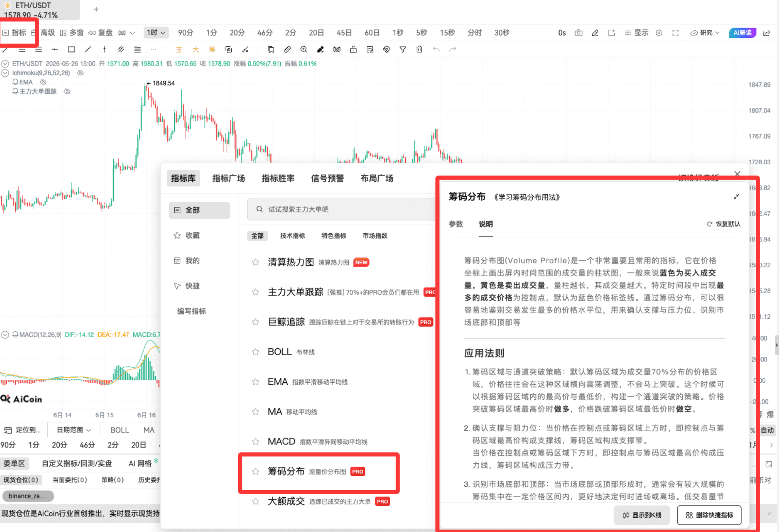Screen dimensions: 781x532
Task: Start 复盘 replay mode
Action: [101, 33]
